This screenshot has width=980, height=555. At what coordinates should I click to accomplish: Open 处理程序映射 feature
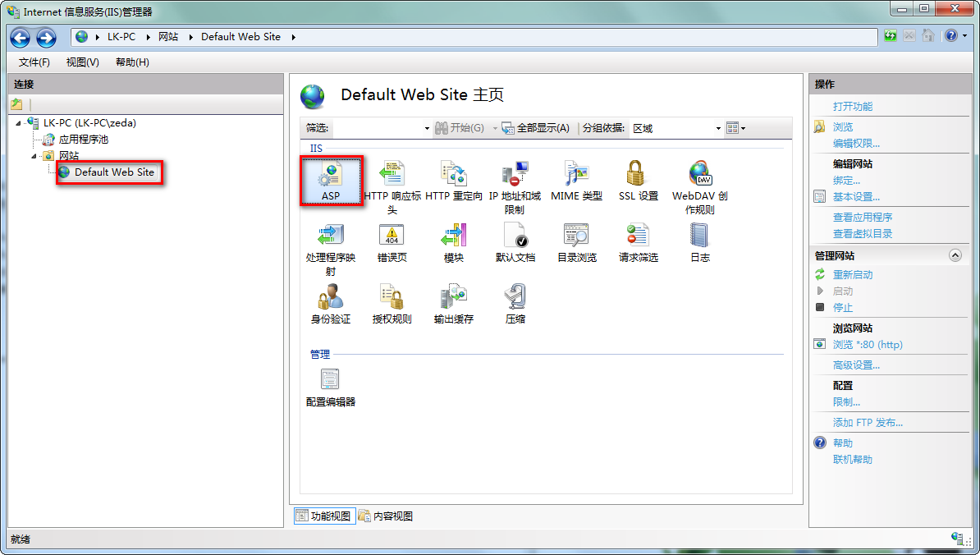331,250
